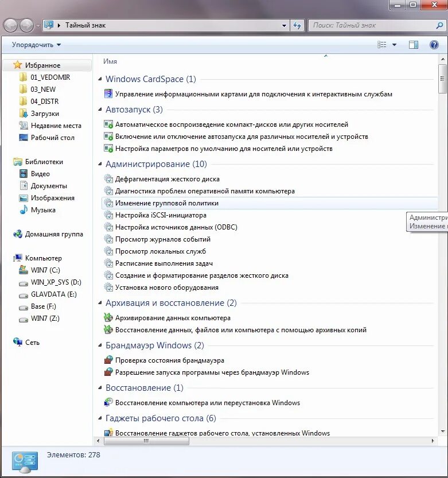Select 01_VEDOMIR in Избранное
Viewport: 448px width, 478px height.
point(50,77)
